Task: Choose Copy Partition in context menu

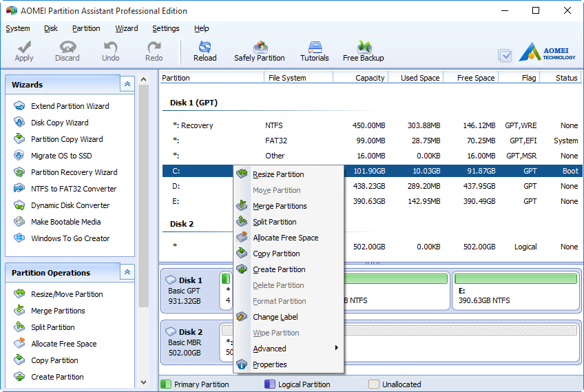Action: (289, 254)
